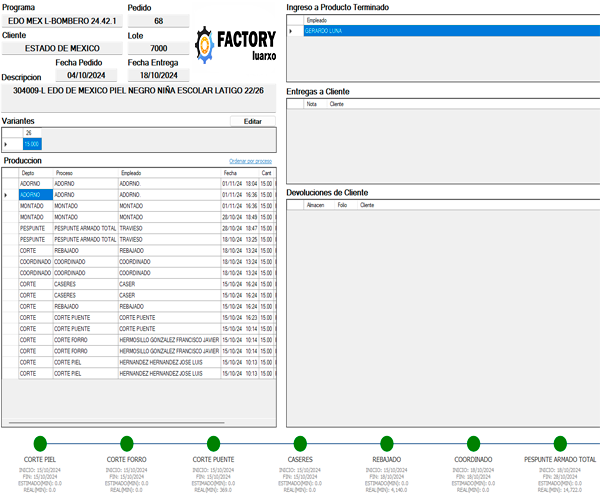
Task: Click the CORTE PIEL green process circle
Action: pyautogui.click(x=40, y=444)
